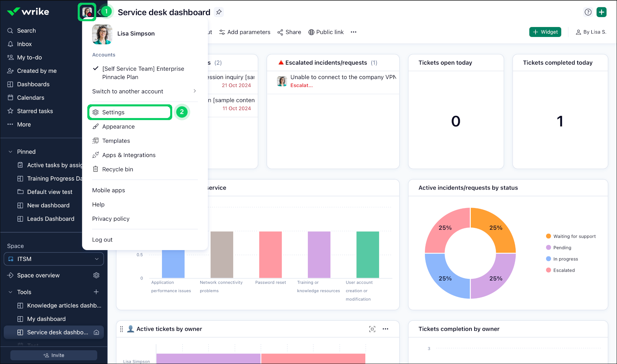Click the dashboard toolbar more options ellipsis
Screen dimensions: 617x364
point(354,32)
